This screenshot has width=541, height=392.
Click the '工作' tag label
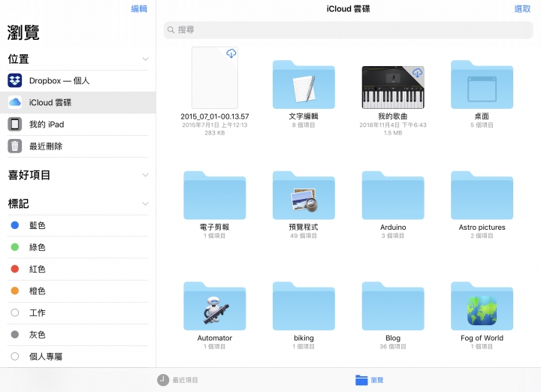click(38, 312)
